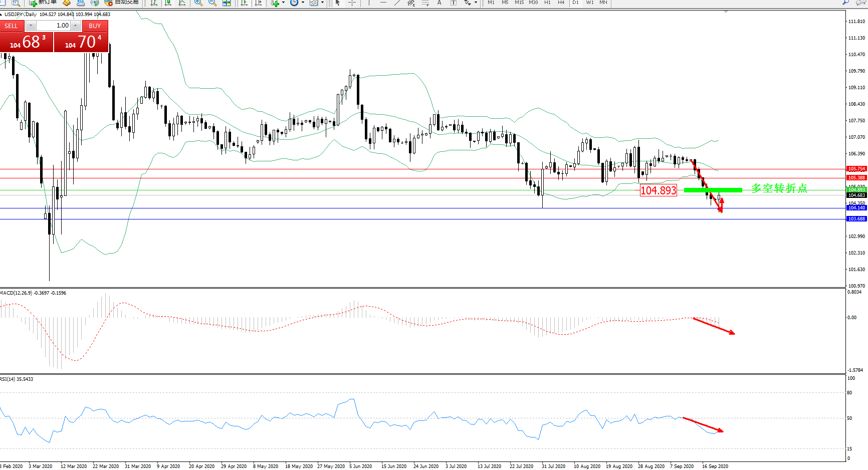
Task: Switch to the W1 weekly timeframe
Action: click(x=590, y=3)
